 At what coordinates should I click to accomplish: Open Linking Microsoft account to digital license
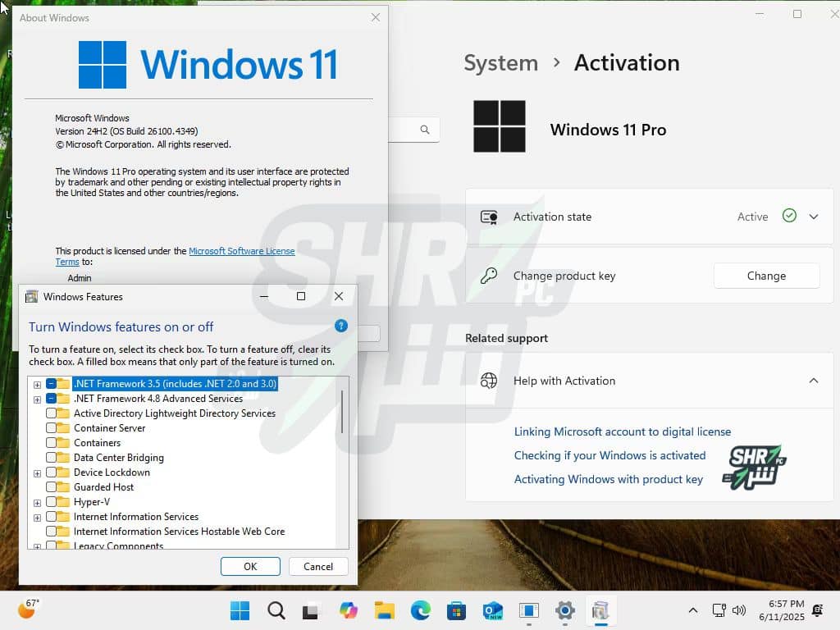(x=623, y=431)
